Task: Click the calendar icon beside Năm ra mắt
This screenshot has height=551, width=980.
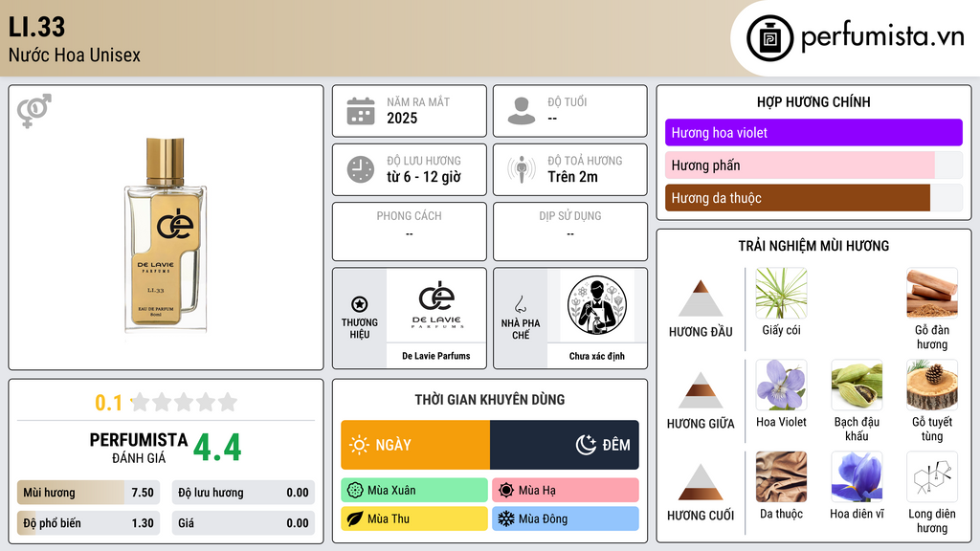Action: (361, 111)
